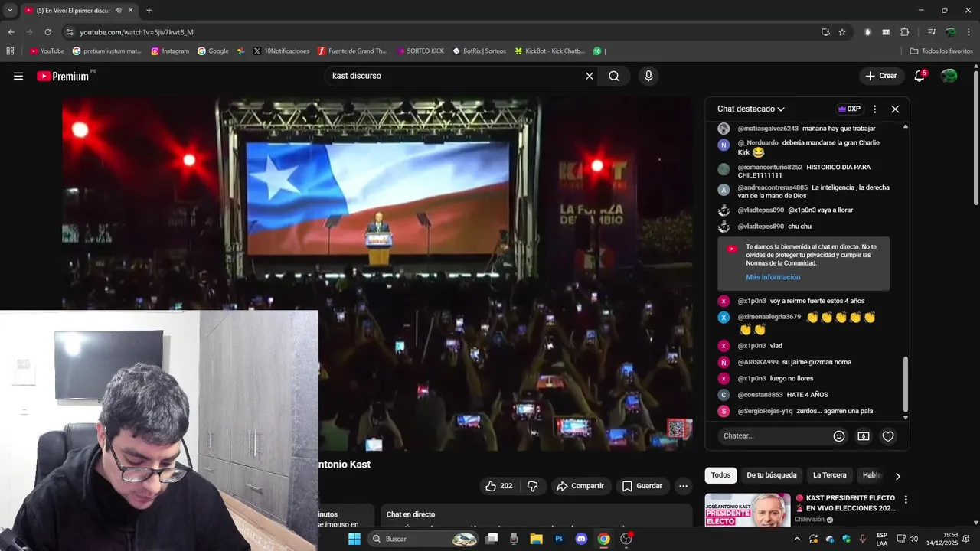
Task: Open the 10Notificaciones bookmark
Action: [x=280, y=51]
